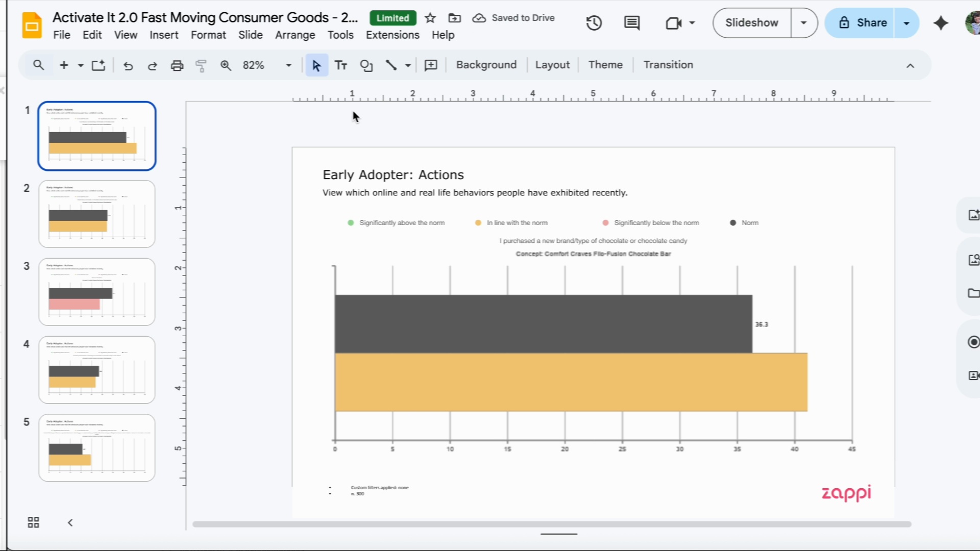The height and width of the screenshot is (551, 980).
Task: Open the print dialog
Action: (x=177, y=65)
